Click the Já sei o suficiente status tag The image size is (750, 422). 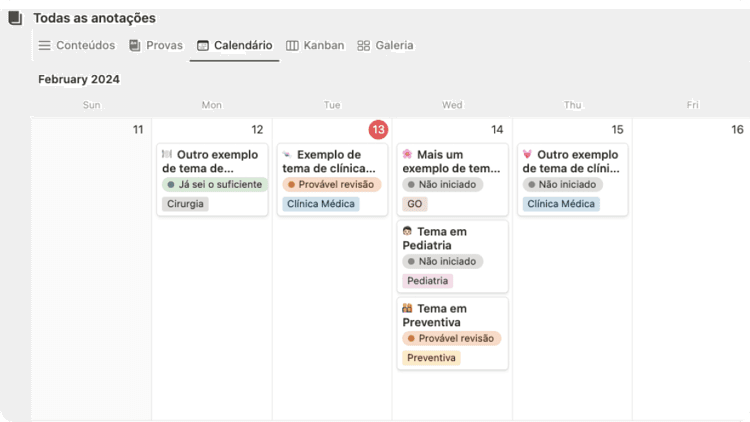[215, 184]
